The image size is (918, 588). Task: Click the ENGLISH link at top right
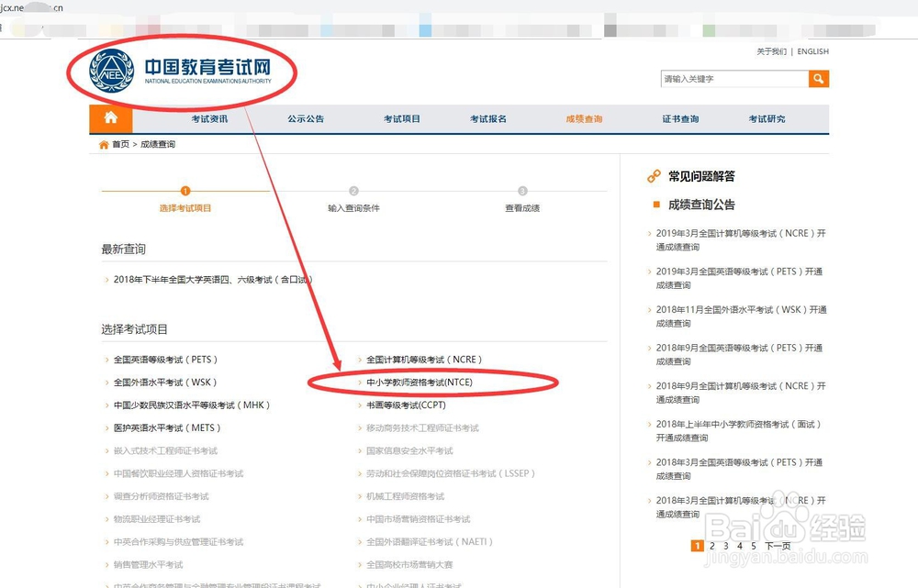pos(812,51)
